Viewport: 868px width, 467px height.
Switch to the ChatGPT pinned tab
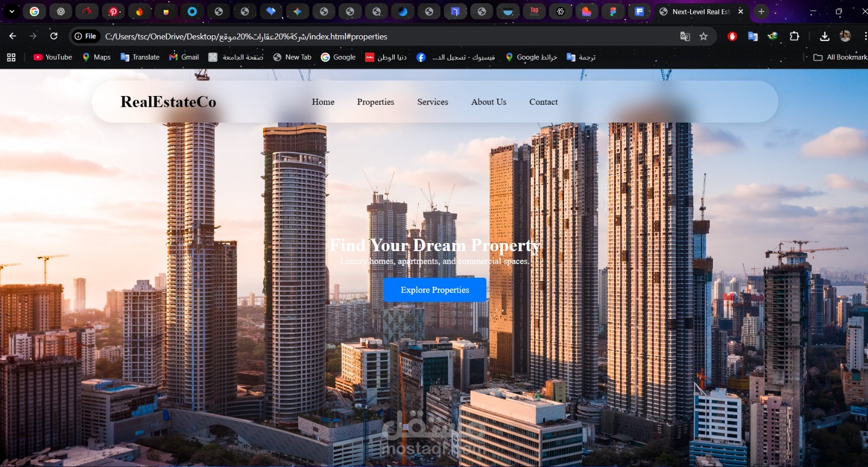(61, 11)
